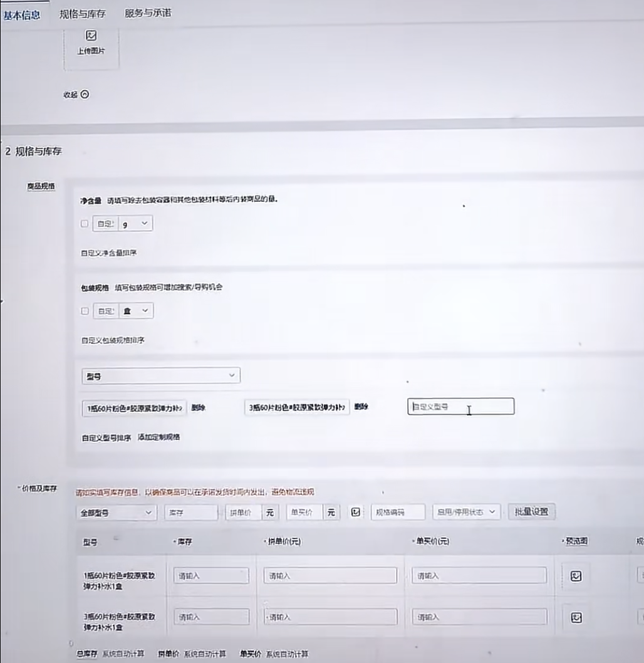Screen dimensions: 644x663
Task: Open 自定义型号排序 link
Action: coord(106,438)
